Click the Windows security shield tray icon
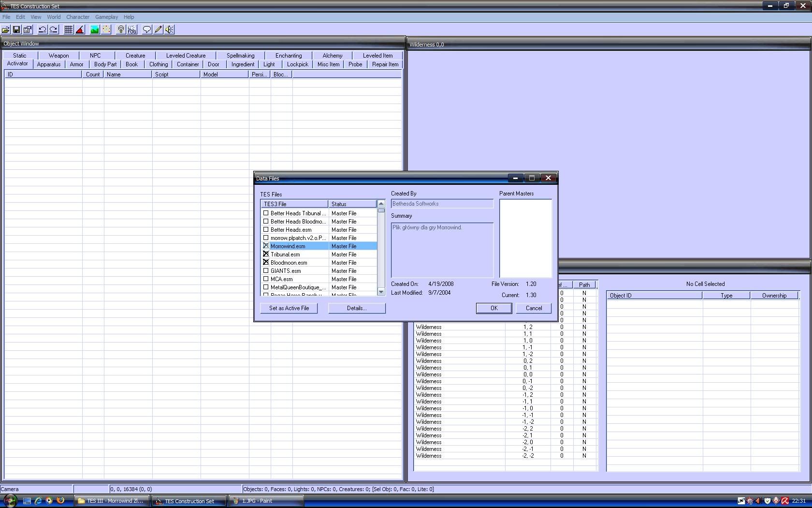 [767, 501]
